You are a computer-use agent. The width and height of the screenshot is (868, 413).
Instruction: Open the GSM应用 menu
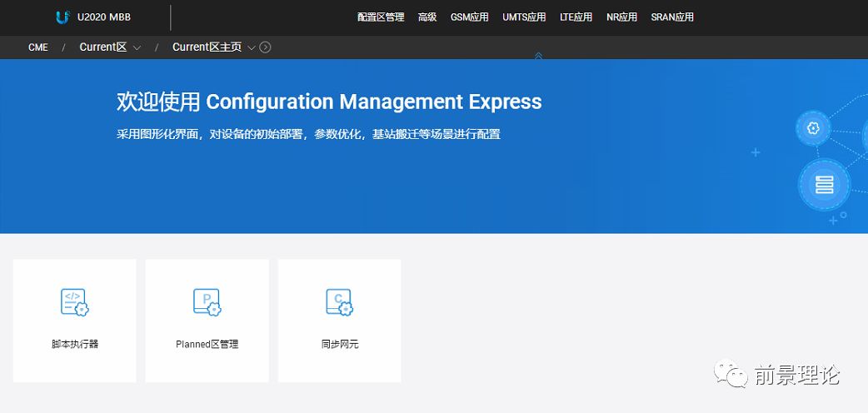(x=470, y=17)
